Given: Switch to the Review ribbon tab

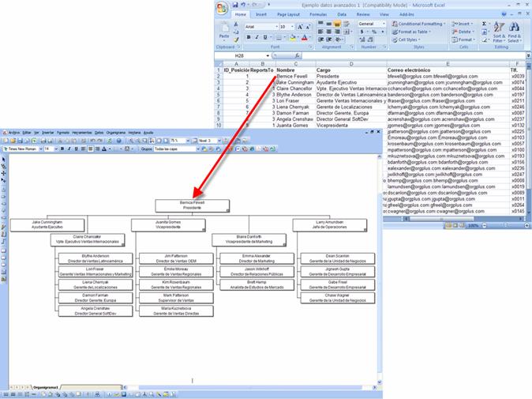Looking at the screenshot, I should (x=363, y=14).
